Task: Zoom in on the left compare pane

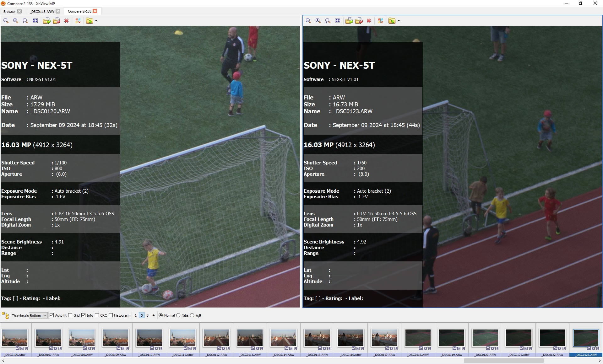Action: click(x=16, y=21)
